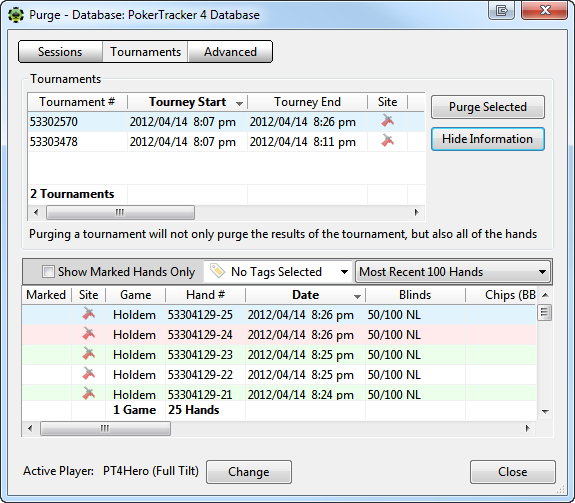Click the Tourney End column header
This screenshot has height=503, width=575.
click(307, 102)
